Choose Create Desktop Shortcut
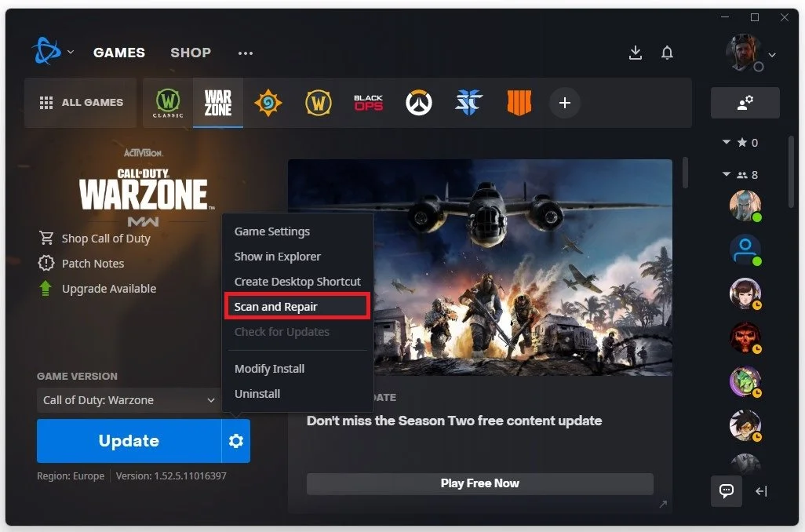The image size is (805, 532). 297,282
